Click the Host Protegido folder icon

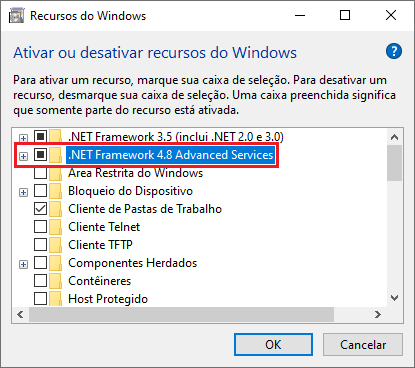[55, 299]
